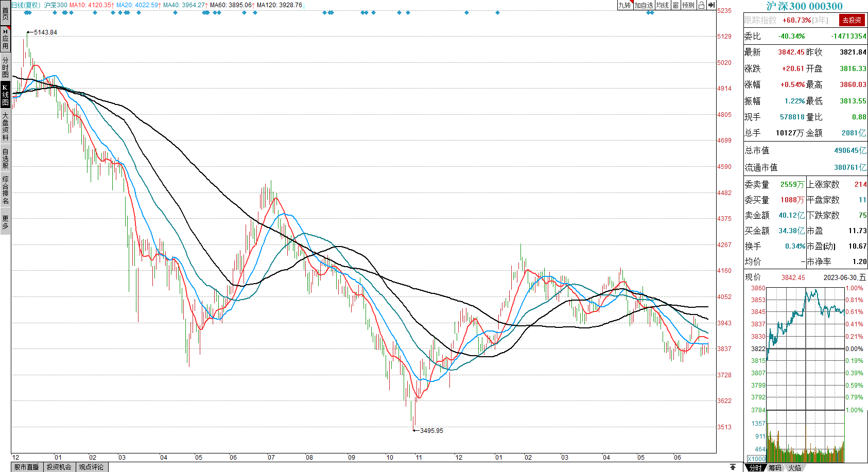Toggle the 均线 moving average display
This screenshot has height=472, width=868.
pyautogui.click(x=663, y=5)
